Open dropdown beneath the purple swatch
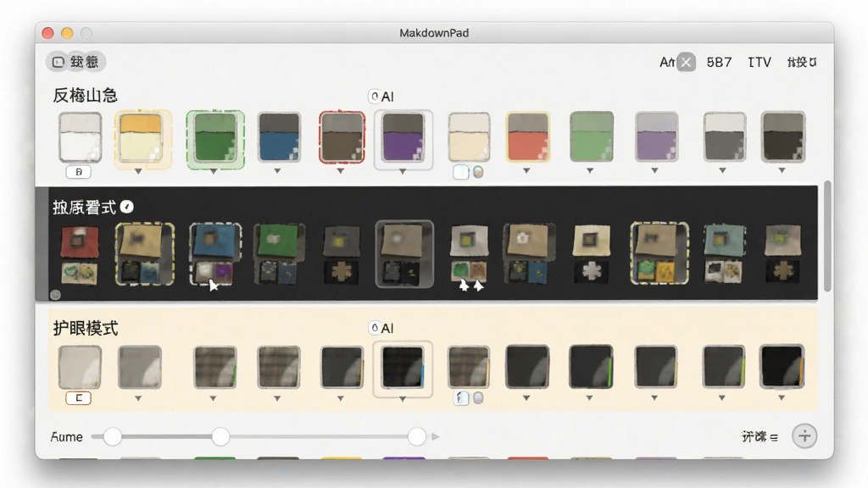Viewport: 868px width, 488px height. pyautogui.click(x=403, y=171)
